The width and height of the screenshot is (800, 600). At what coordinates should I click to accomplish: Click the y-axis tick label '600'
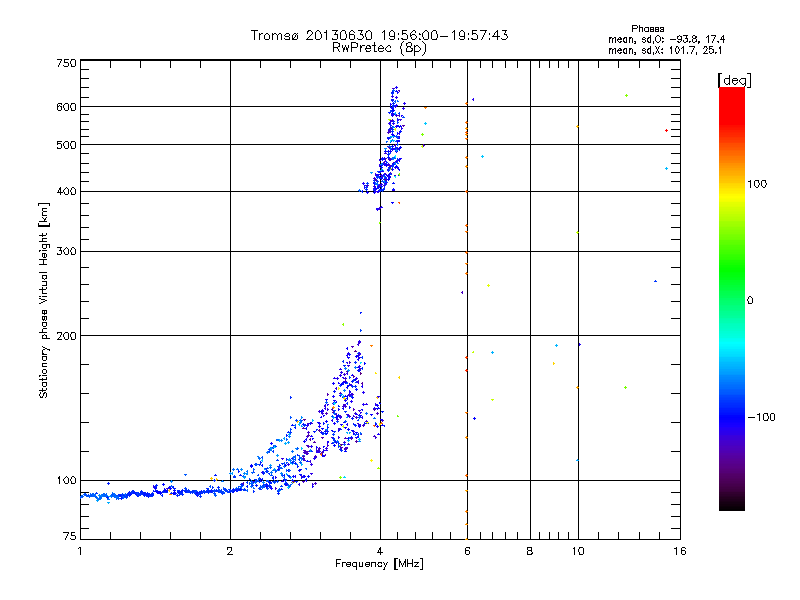[x=67, y=107]
